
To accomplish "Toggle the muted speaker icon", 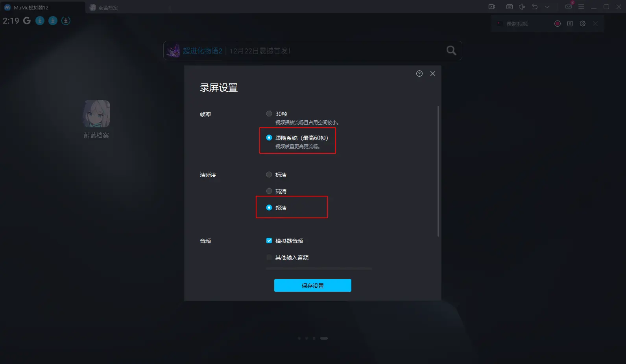I will pos(522,7).
